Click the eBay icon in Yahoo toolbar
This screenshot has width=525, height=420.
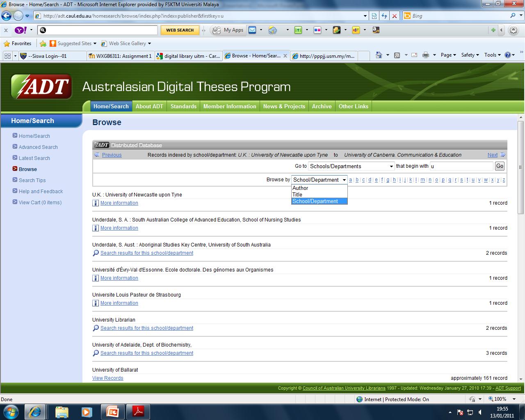click(356, 30)
